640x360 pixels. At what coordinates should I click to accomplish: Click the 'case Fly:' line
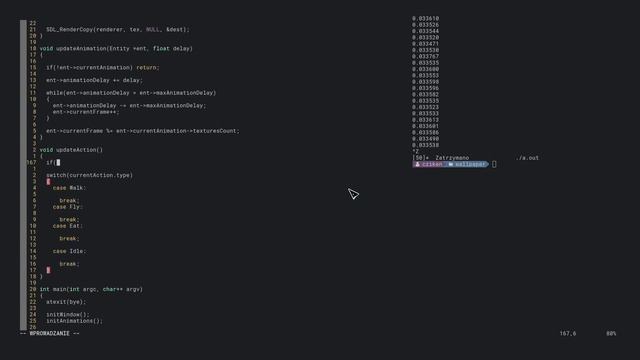[x=68, y=207]
